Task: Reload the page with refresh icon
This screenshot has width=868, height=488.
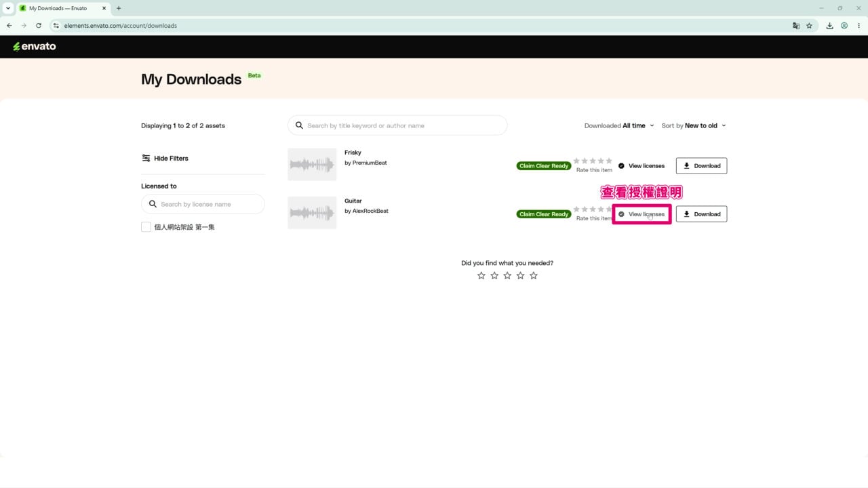Action: (39, 26)
